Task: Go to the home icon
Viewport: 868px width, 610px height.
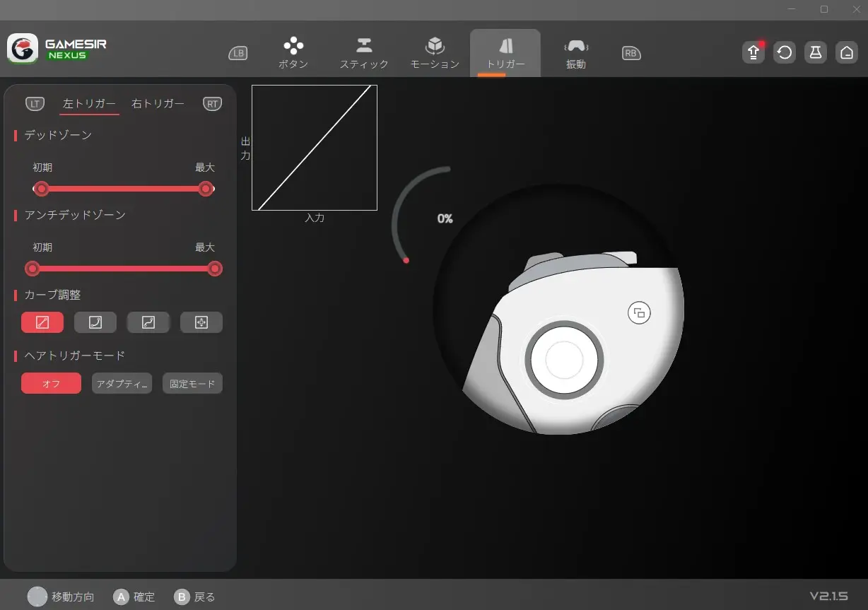Action: pos(846,53)
